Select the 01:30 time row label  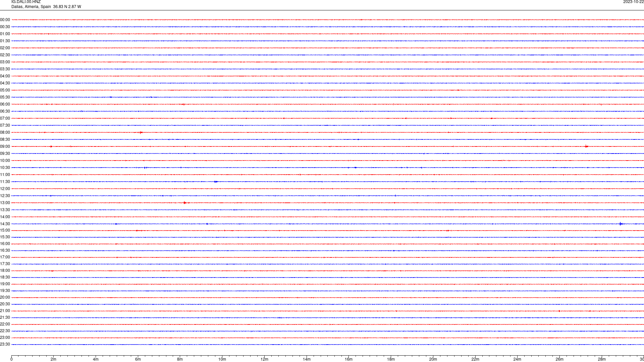5,41
